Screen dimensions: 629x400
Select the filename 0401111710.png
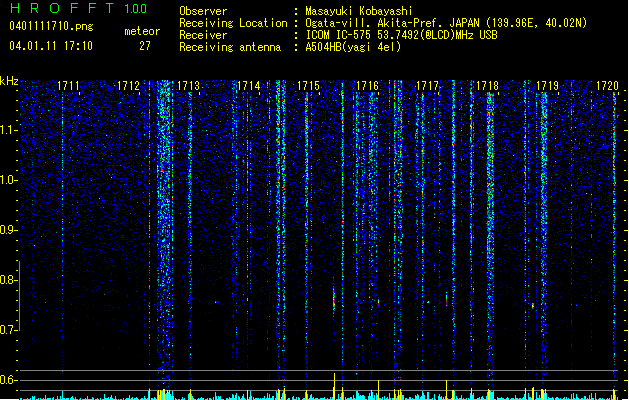(x=51, y=26)
